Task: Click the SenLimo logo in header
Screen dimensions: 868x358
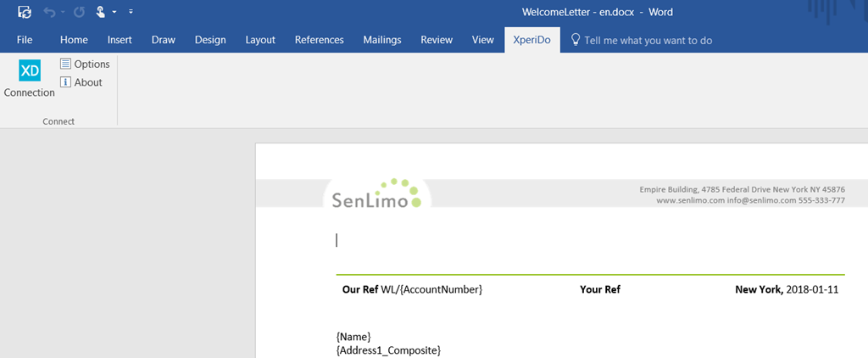Action: click(x=376, y=194)
